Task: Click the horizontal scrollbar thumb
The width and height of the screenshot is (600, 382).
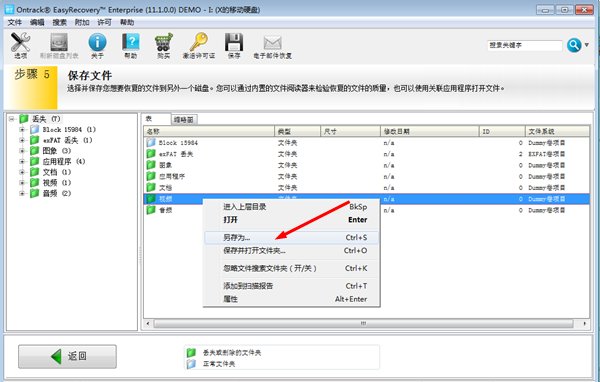Action: pos(364,324)
